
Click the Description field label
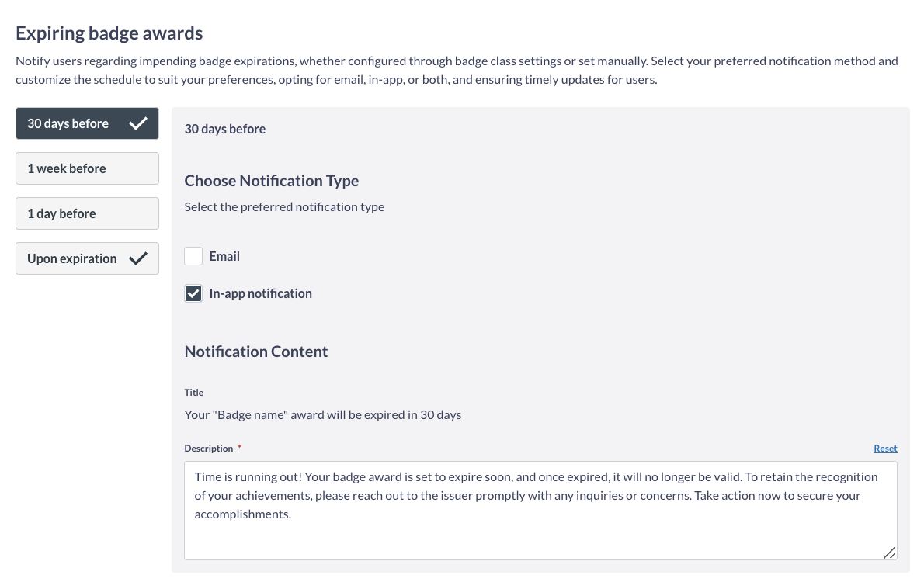(209, 449)
